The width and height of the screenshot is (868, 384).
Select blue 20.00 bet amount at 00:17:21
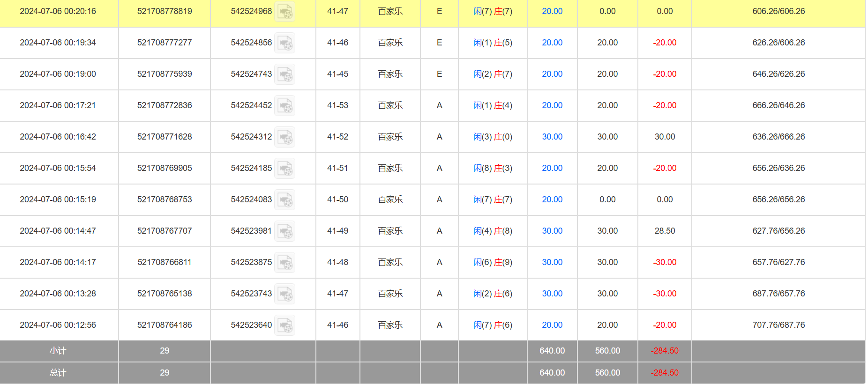point(552,105)
